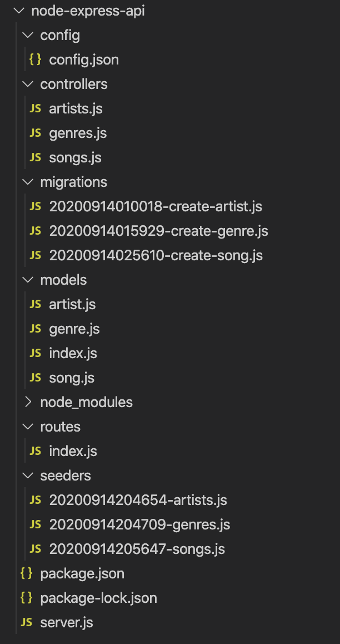Image resolution: width=340 pixels, height=644 pixels.
Task: Click the JS icon next to routes index.js
Action: [x=35, y=451]
